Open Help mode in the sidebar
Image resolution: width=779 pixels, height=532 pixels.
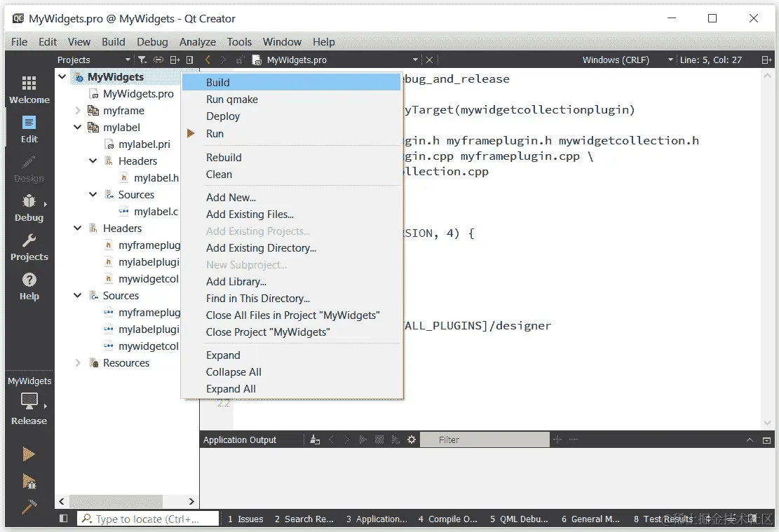[29, 286]
